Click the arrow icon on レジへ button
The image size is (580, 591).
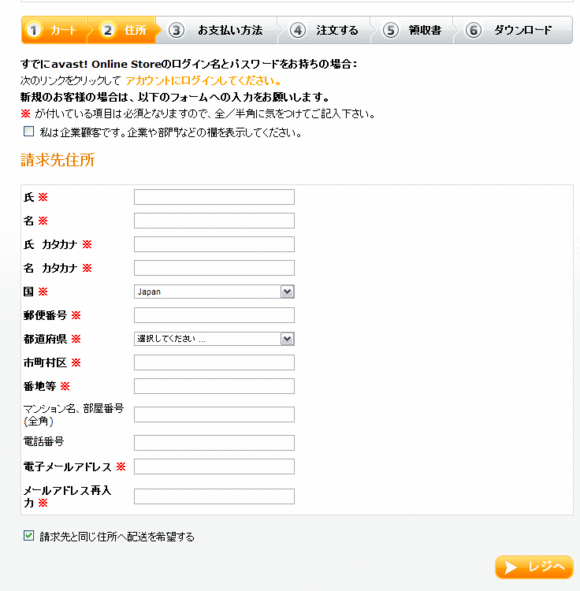(511, 567)
